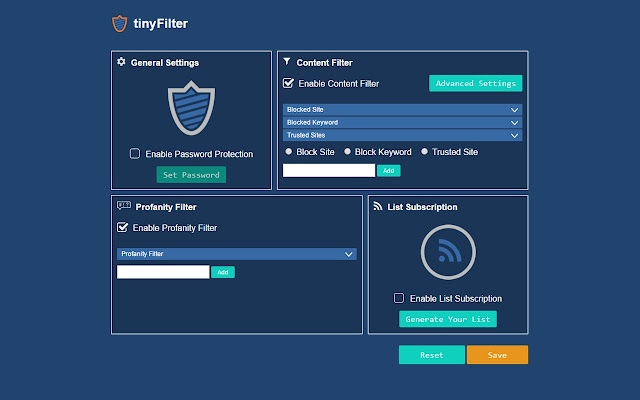Click the Generate Your List button
Viewport: 640px width, 400px height.
pyautogui.click(x=448, y=319)
